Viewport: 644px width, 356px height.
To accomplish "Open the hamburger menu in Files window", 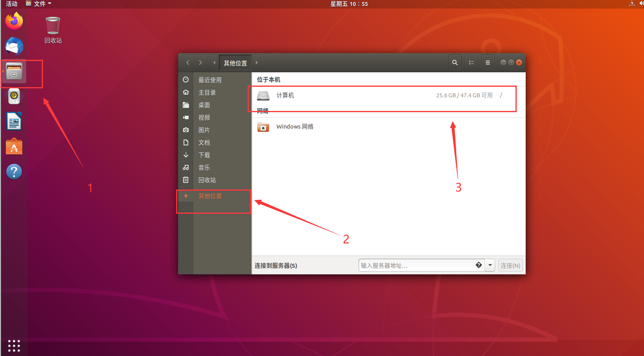I will coord(487,63).
